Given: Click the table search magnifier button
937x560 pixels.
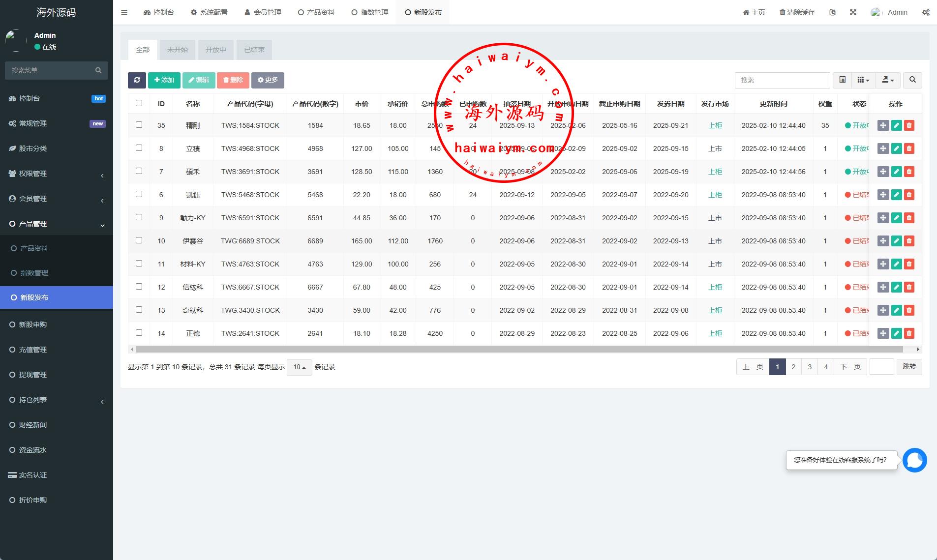Looking at the screenshot, I should pos(912,80).
